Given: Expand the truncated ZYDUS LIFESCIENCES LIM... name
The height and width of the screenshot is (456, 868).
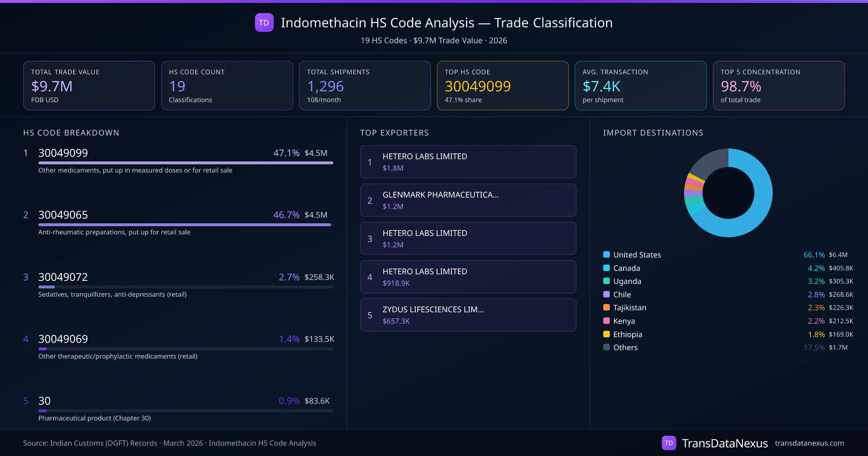Looking at the screenshot, I should click(x=433, y=309).
